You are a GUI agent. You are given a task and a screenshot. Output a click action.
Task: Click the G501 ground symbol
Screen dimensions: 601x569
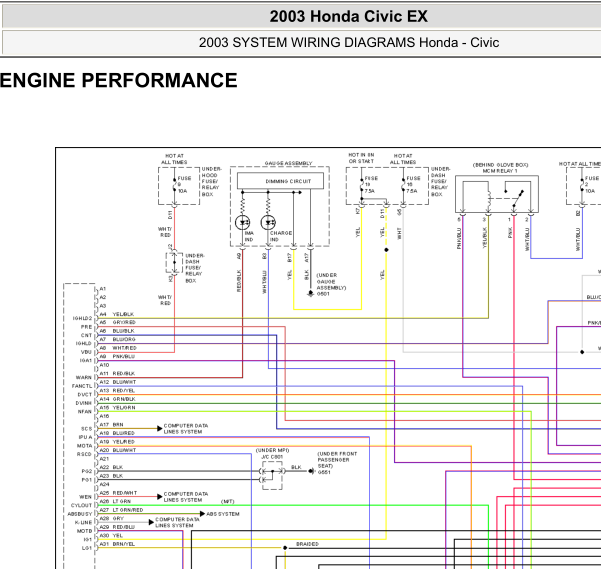310,293
